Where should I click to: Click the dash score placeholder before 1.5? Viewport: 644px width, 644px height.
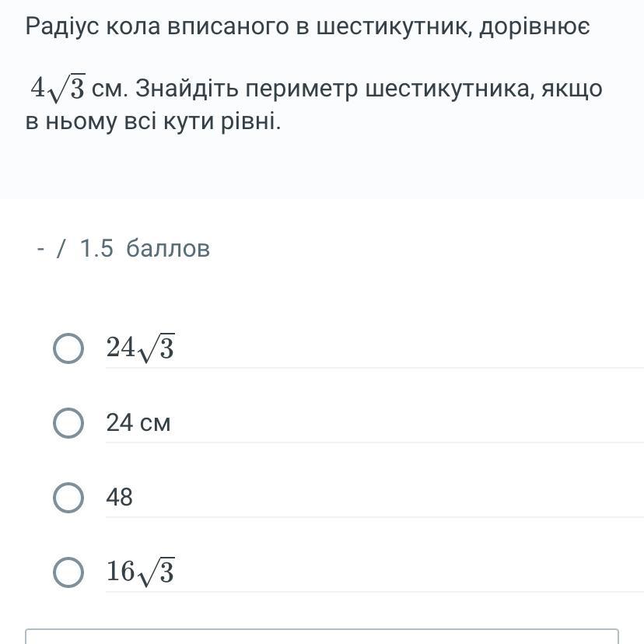point(40,248)
